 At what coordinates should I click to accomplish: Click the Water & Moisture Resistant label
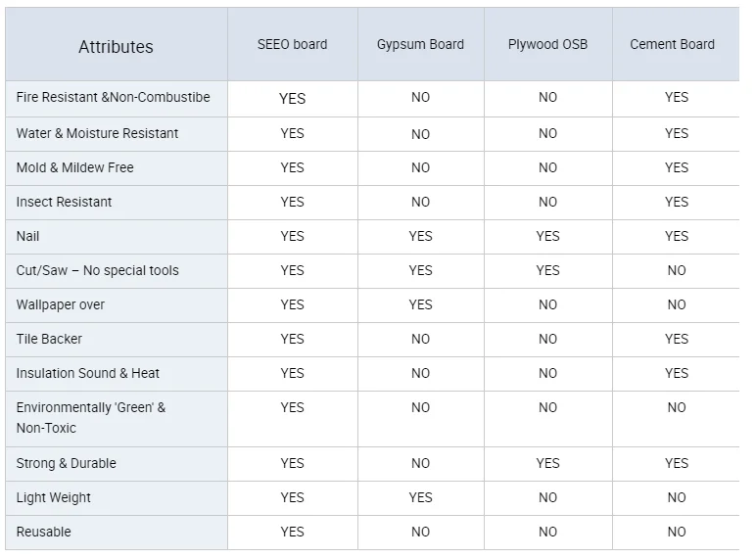tap(97, 133)
